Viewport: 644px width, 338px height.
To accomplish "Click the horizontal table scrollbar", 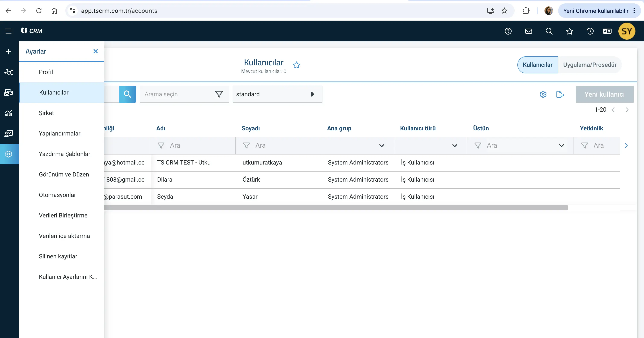I will pos(336,208).
